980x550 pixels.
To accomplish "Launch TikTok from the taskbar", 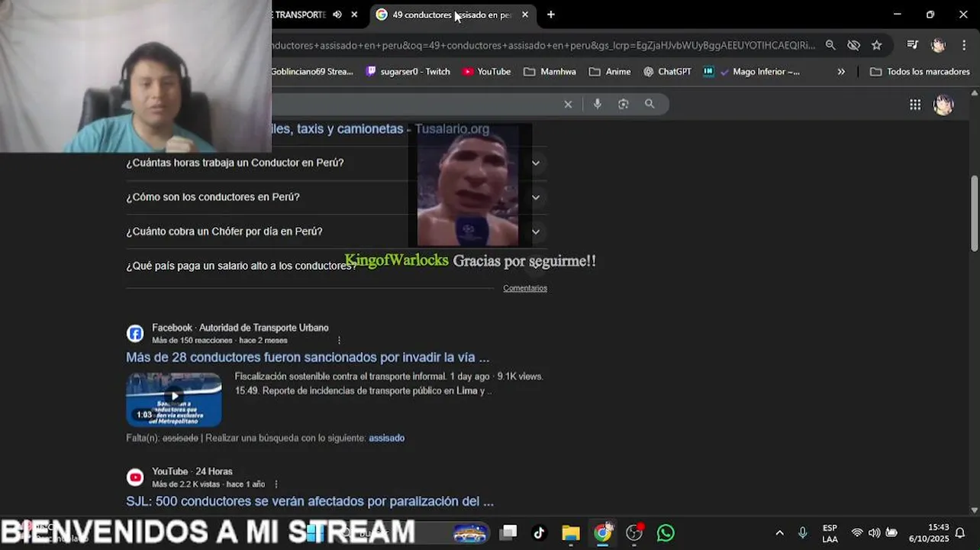I will (x=539, y=532).
